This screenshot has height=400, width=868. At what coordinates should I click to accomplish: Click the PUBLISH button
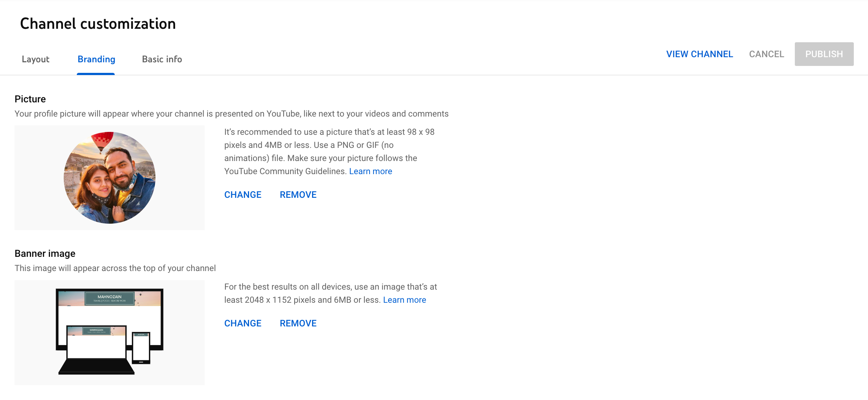[824, 54]
